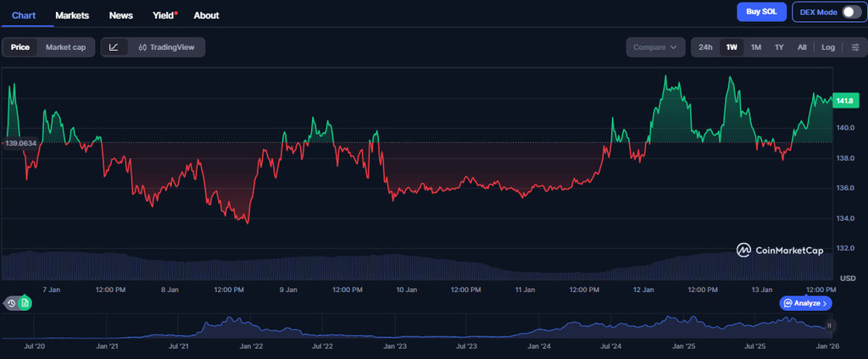Image resolution: width=868 pixels, height=359 pixels.
Task: Click the green document news icon
Action: pos(25,302)
